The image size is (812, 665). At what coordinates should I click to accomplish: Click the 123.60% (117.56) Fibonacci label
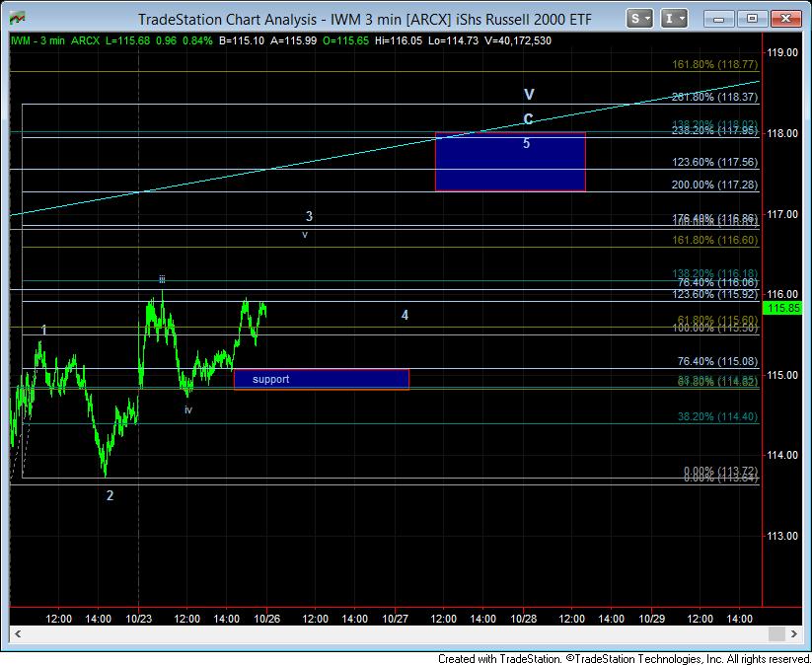pos(714,162)
